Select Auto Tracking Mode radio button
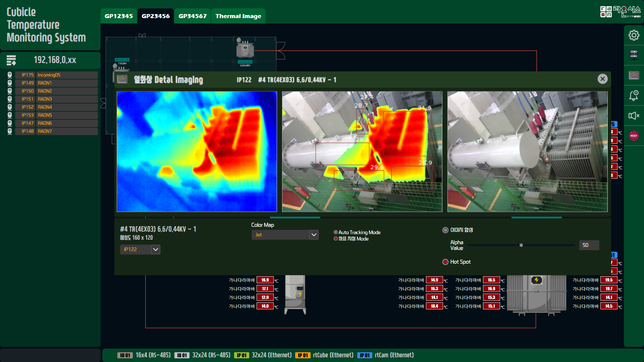The height and width of the screenshot is (362, 644). tap(335, 232)
